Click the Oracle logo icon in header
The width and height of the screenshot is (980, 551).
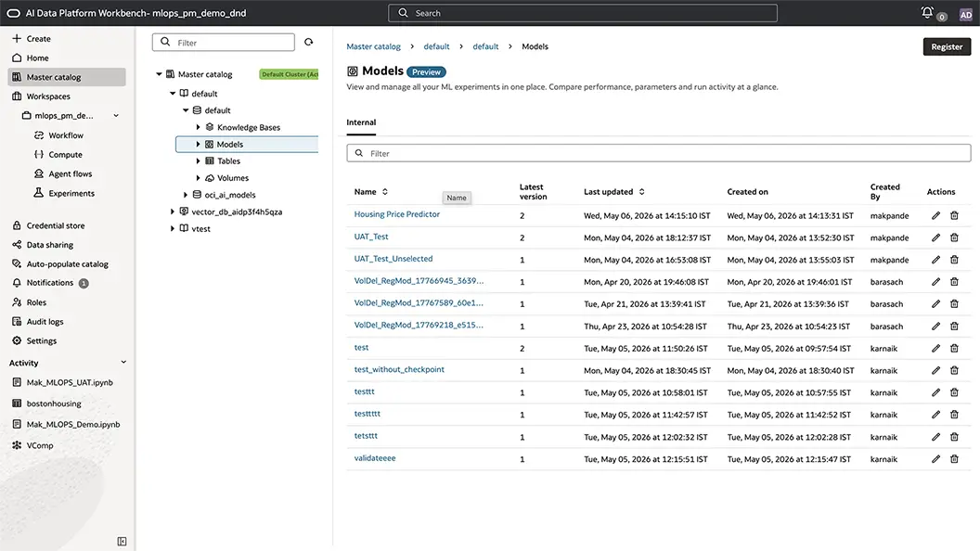[13, 13]
